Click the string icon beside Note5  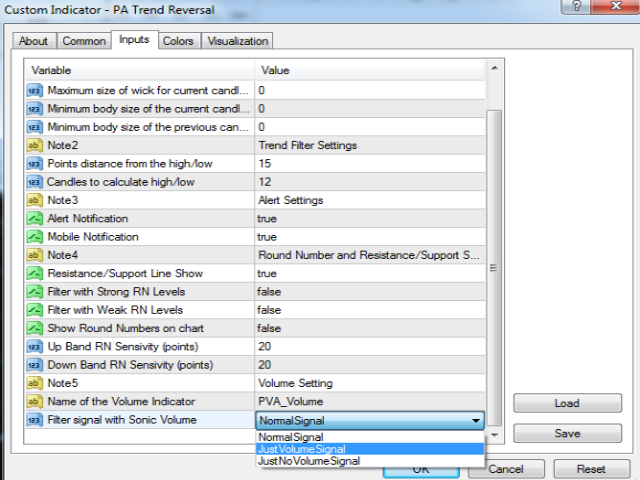coord(35,383)
